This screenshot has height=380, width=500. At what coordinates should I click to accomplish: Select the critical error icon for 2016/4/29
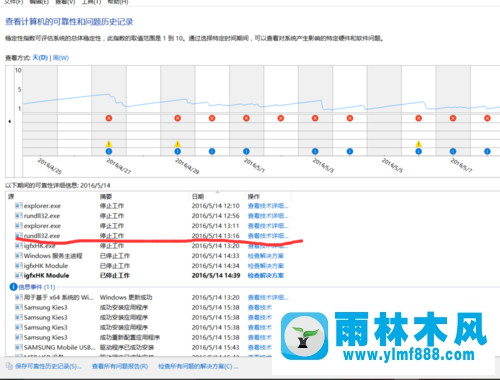click(x=178, y=118)
